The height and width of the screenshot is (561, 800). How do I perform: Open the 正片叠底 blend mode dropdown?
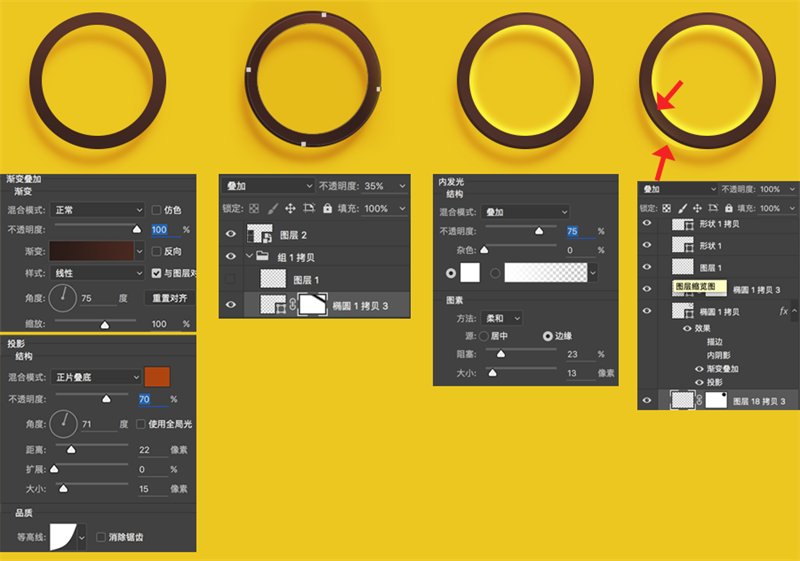click(96, 377)
